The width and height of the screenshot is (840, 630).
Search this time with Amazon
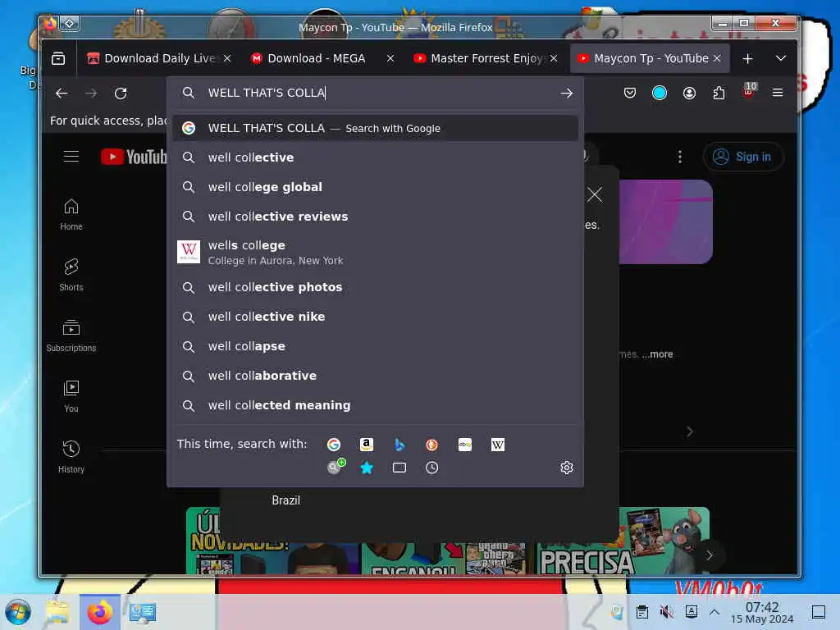[x=367, y=445]
